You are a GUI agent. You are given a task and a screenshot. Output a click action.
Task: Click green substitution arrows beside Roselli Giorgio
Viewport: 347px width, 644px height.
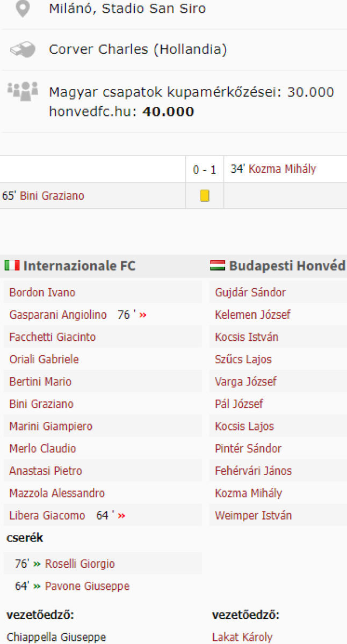pyautogui.click(x=37, y=564)
